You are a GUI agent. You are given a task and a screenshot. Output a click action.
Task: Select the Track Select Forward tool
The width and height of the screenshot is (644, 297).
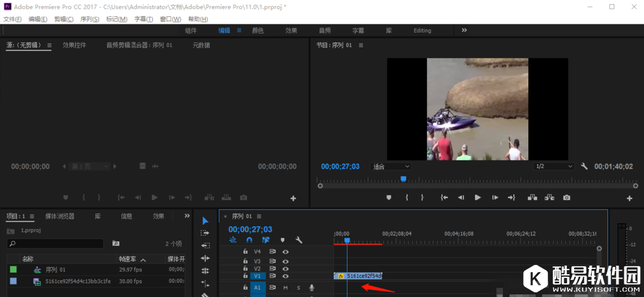pos(205,233)
